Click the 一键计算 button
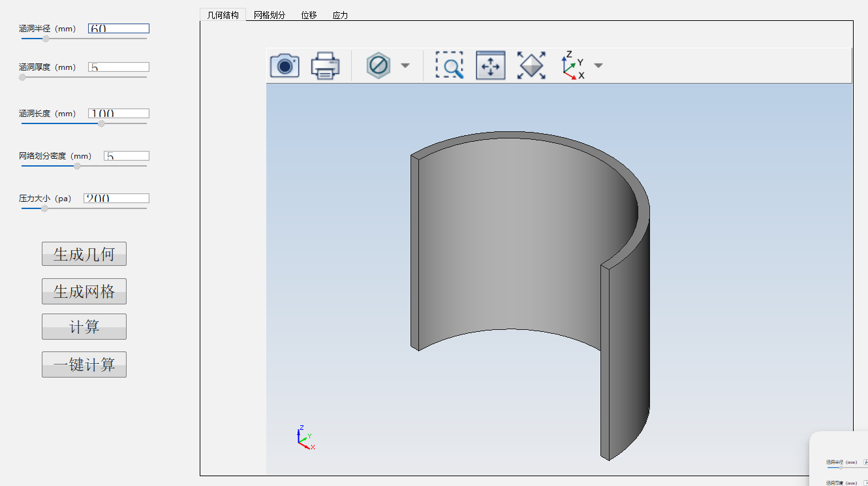868x486 pixels. [84, 364]
